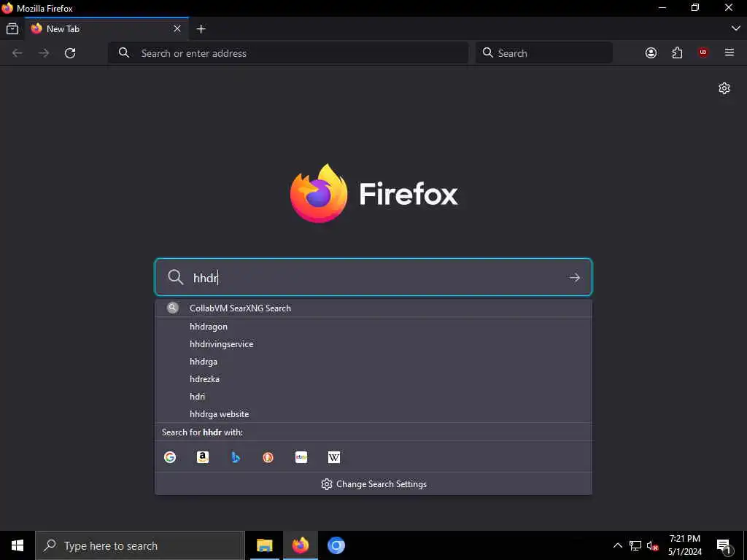Open the Firefox View tab list icon
747x560 pixels.
pos(12,29)
